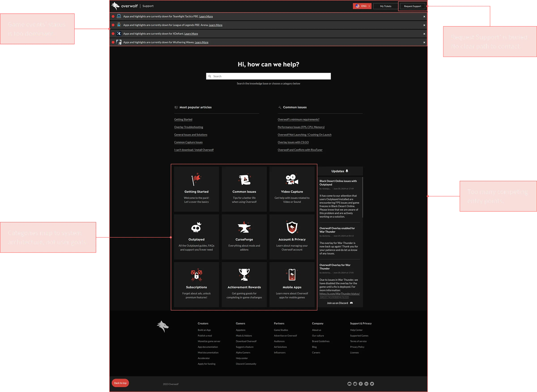Open My Tickets in the header

pos(386,6)
